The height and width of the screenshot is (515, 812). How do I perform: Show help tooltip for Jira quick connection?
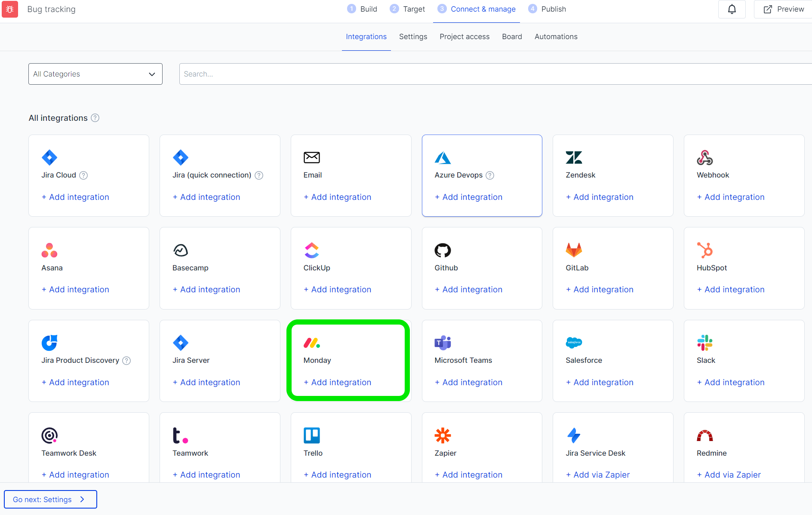tap(259, 175)
